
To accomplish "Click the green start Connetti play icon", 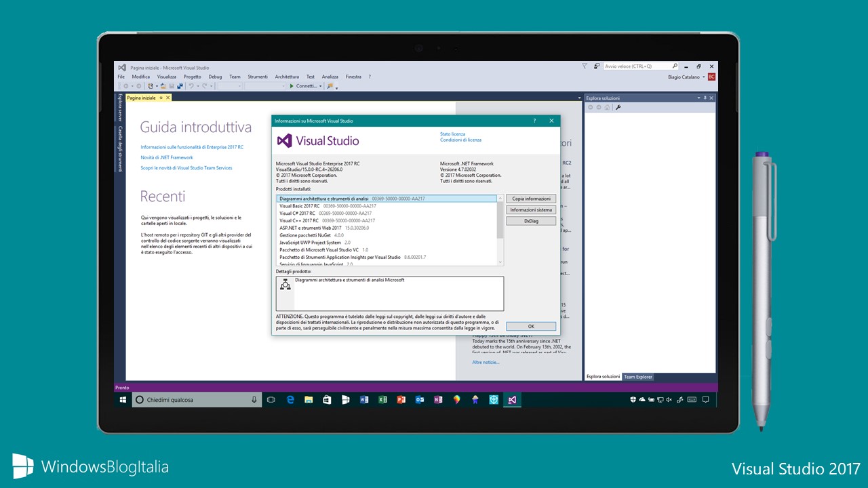I will pos(292,86).
